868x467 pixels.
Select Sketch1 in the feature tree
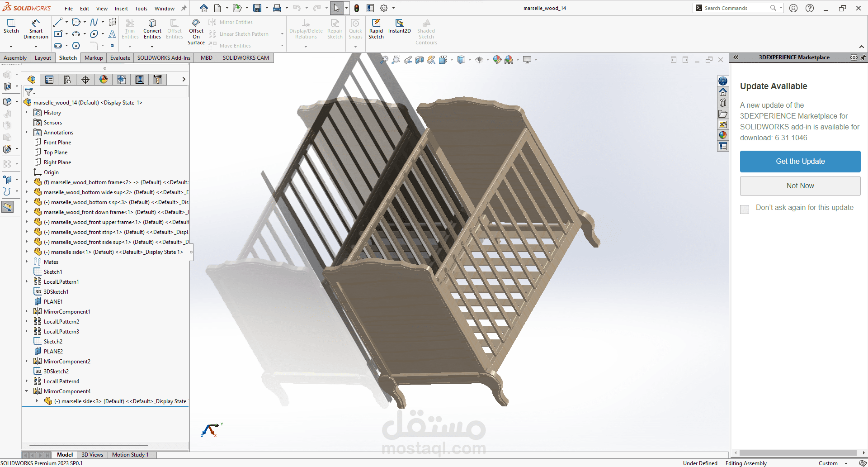53,272
